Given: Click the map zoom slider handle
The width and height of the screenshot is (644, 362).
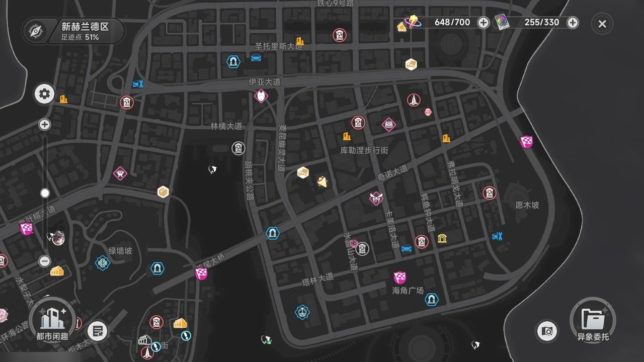Looking at the screenshot, I should 45,193.
